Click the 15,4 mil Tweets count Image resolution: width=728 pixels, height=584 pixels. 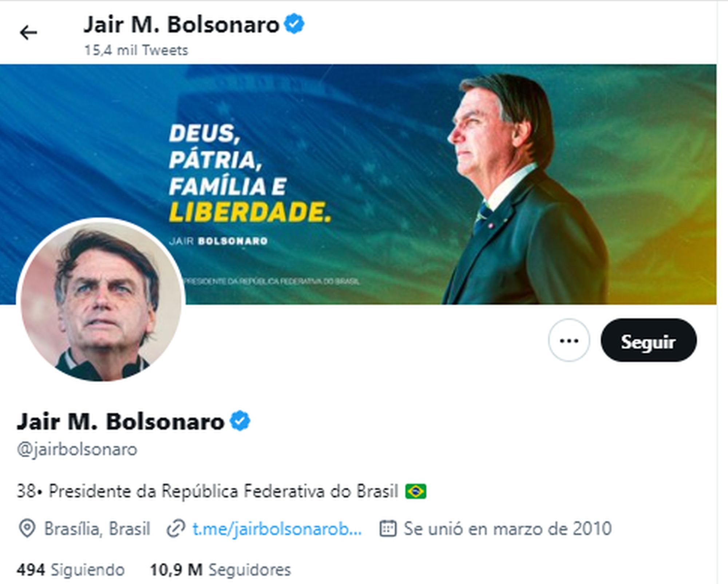tap(136, 50)
